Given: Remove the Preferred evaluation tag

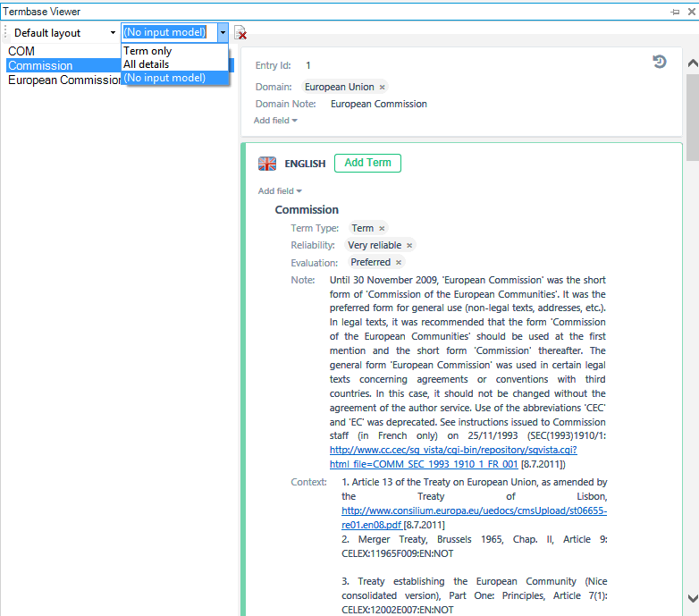Looking at the screenshot, I should tap(399, 263).
